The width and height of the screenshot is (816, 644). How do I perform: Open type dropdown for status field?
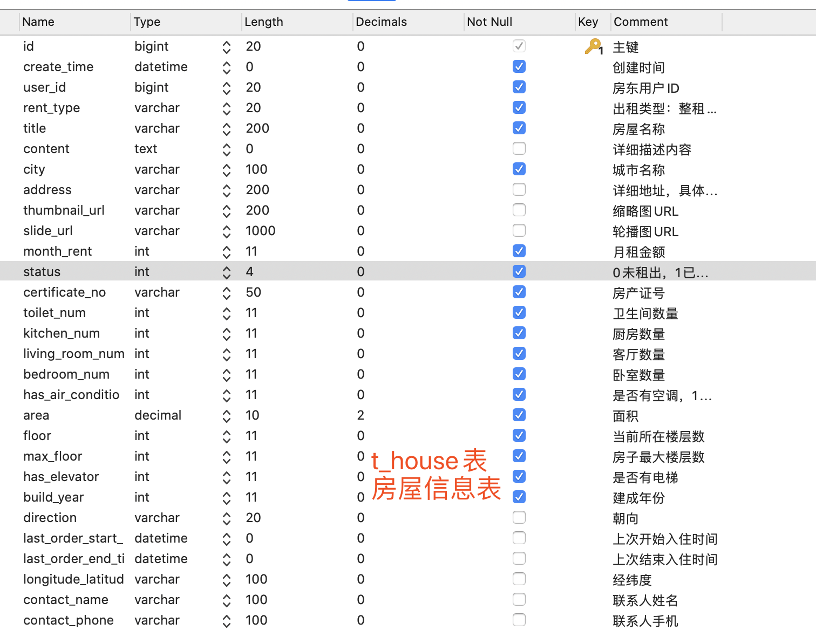coord(227,273)
